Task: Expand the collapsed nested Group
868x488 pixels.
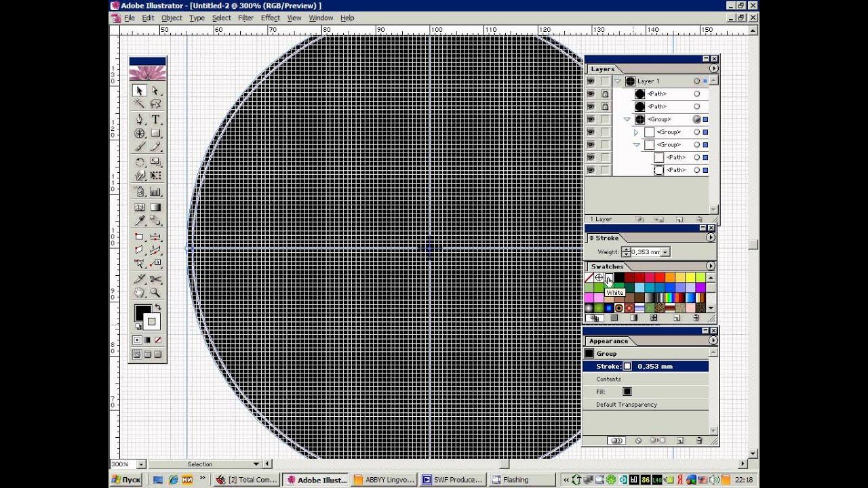Action: (x=636, y=132)
